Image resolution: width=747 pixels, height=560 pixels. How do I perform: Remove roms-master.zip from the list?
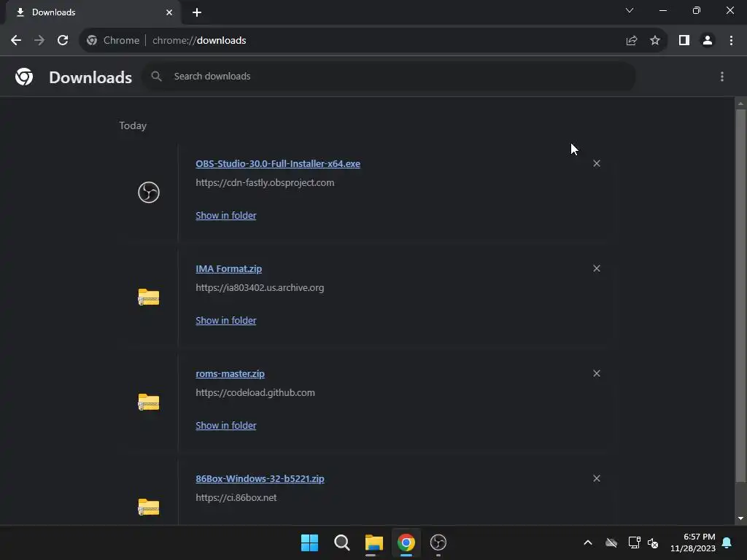point(597,373)
